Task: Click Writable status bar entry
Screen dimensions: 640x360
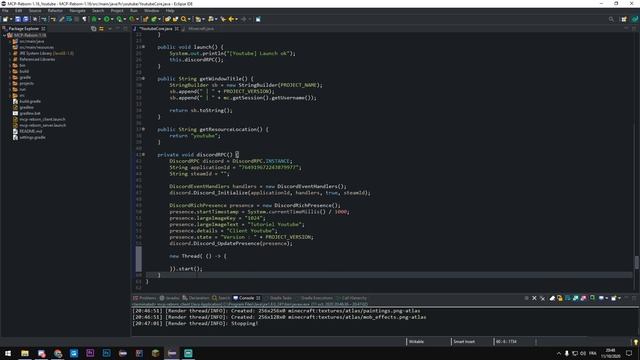Action: coord(416,342)
